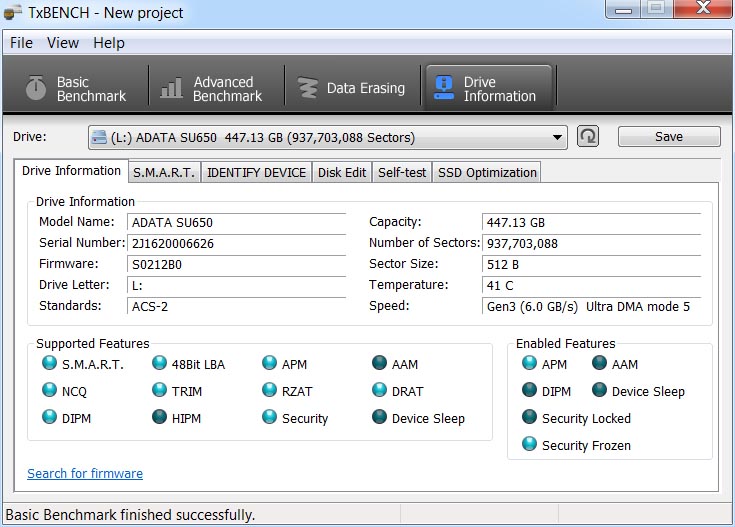
Task: Click the Capacity field 447.13 GB
Action: click(x=592, y=222)
